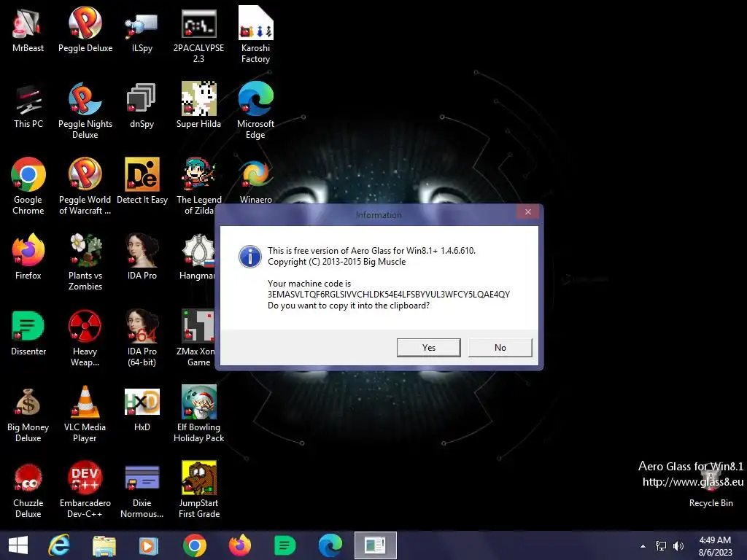Switch to the active taskbar window button
Viewport: 747px width, 560px height.
coord(376,545)
